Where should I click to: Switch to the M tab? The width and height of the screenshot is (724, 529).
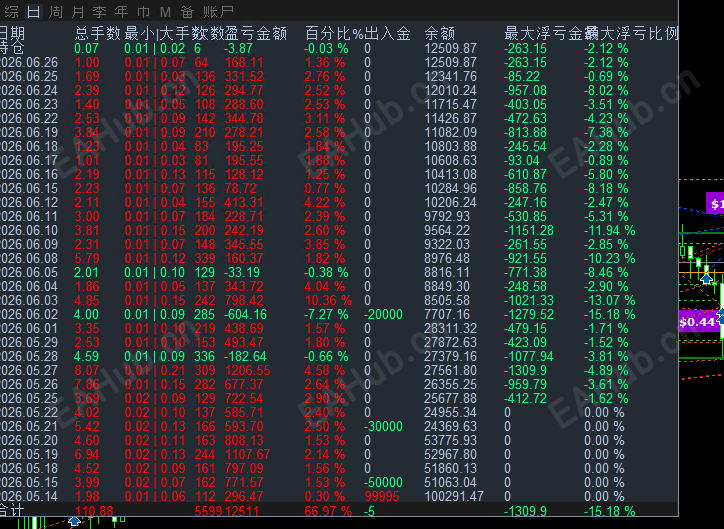pyautogui.click(x=165, y=12)
